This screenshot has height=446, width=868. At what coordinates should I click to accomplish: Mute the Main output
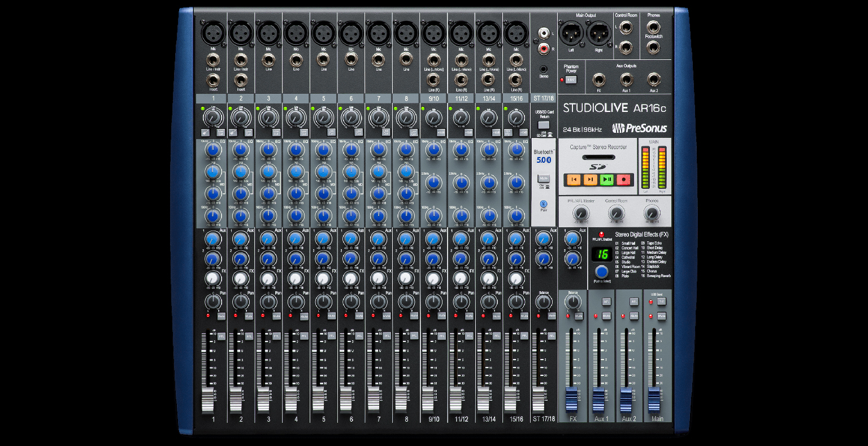tap(662, 316)
